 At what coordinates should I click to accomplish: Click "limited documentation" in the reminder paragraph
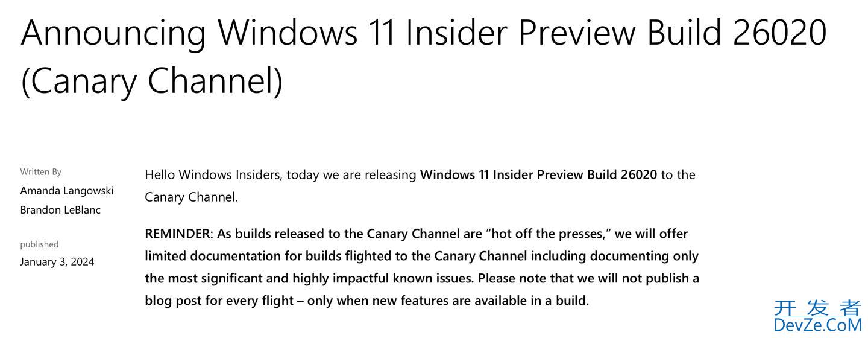(216, 256)
